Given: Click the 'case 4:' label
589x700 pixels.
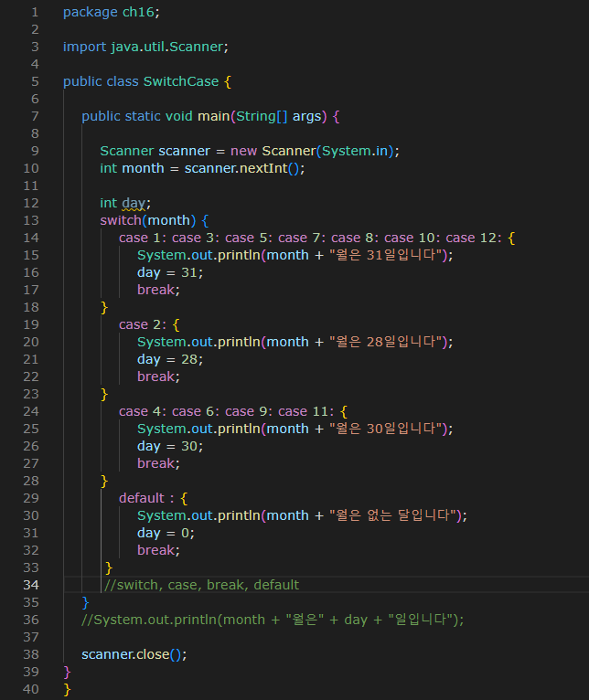Looking at the screenshot, I should (x=142, y=411).
